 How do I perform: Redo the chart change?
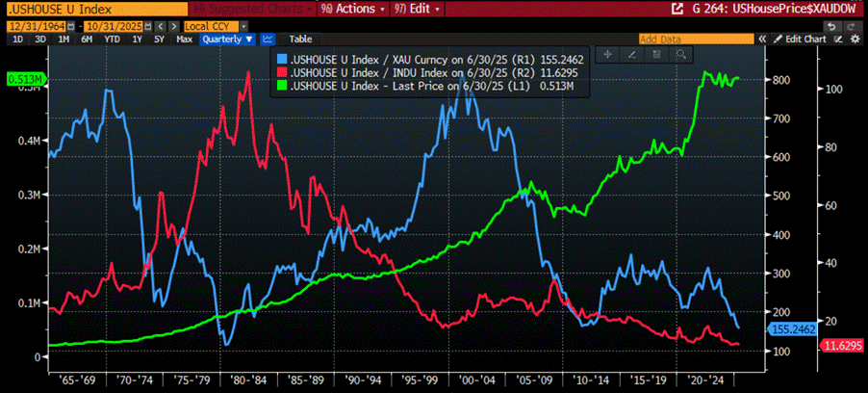(x=852, y=27)
